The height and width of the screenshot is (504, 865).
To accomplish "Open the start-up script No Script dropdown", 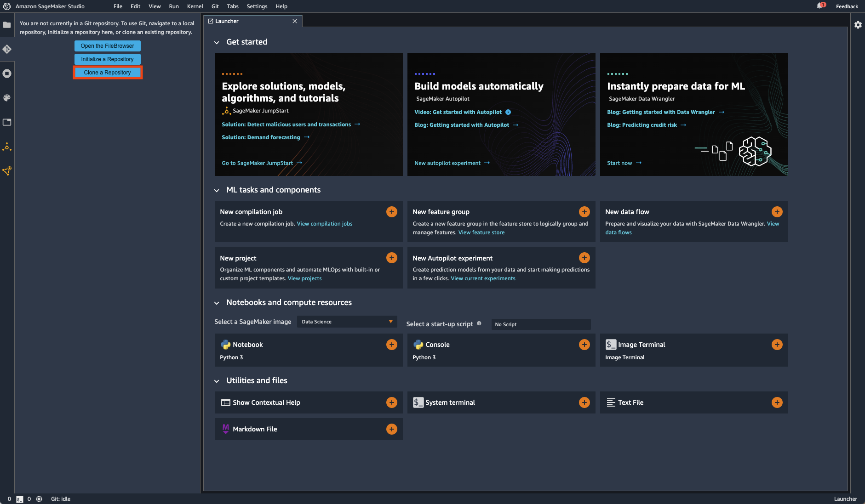I will [x=541, y=324].
